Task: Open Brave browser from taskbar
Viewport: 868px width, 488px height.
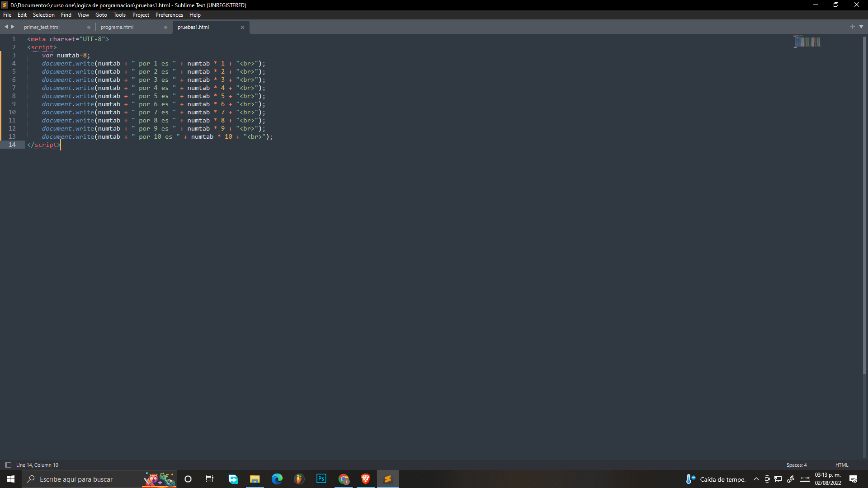Action: click(366, 479)
